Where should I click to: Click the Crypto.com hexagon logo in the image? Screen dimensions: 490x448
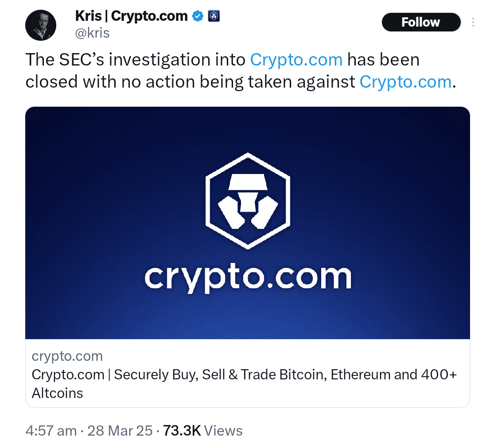tap(248, 201)
